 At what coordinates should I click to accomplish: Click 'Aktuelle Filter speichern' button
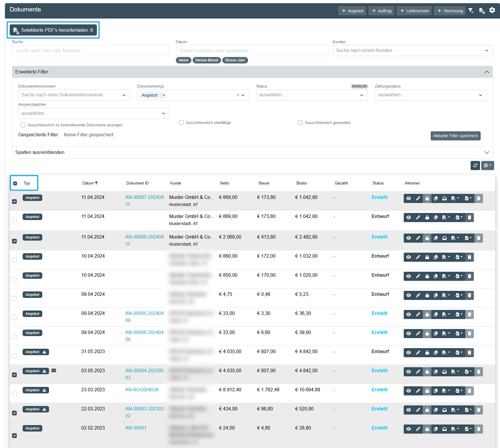click(x=455, y=136)
